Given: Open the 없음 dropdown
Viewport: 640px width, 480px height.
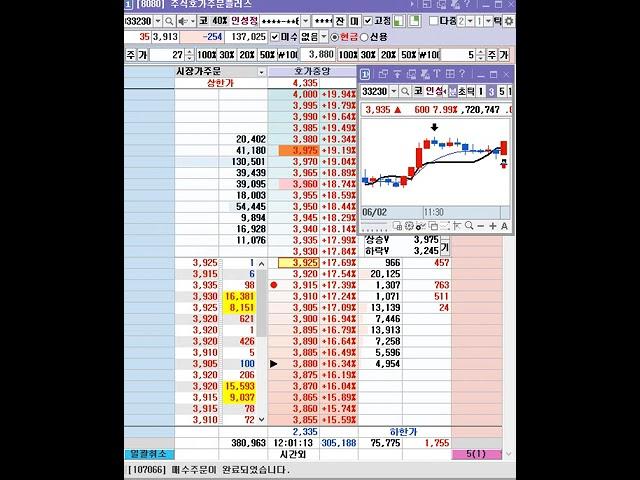Looking at the screenshot, I should click(x=324, y=37).
